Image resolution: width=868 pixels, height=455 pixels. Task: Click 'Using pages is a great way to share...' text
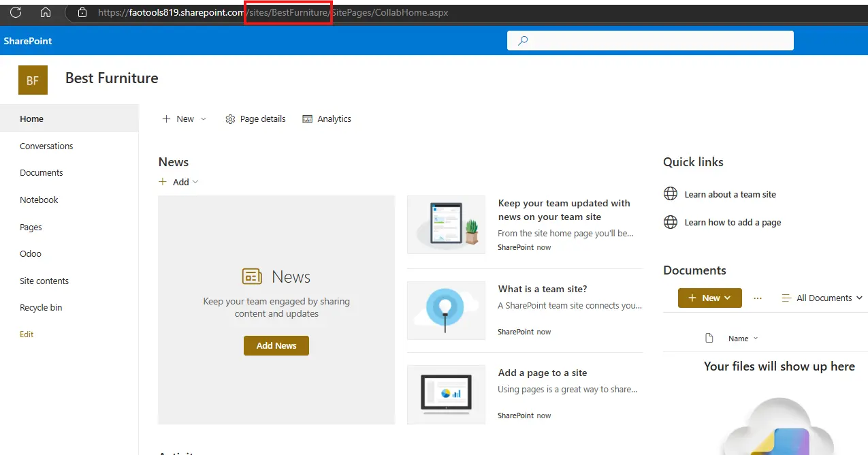[568, 390]
